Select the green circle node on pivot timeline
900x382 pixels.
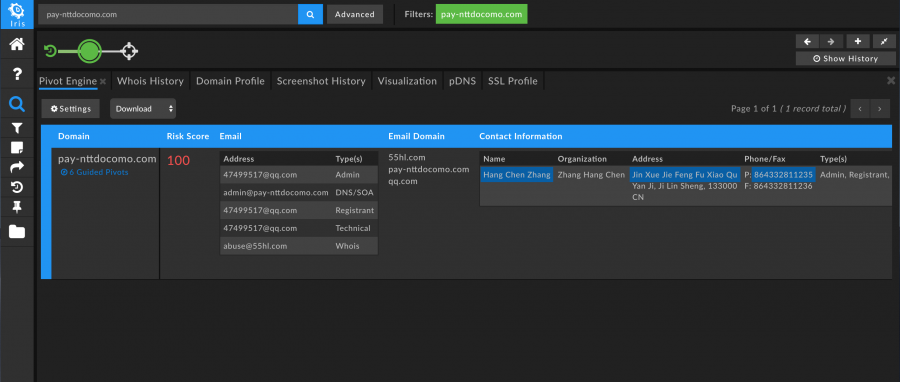click(89, 51)
